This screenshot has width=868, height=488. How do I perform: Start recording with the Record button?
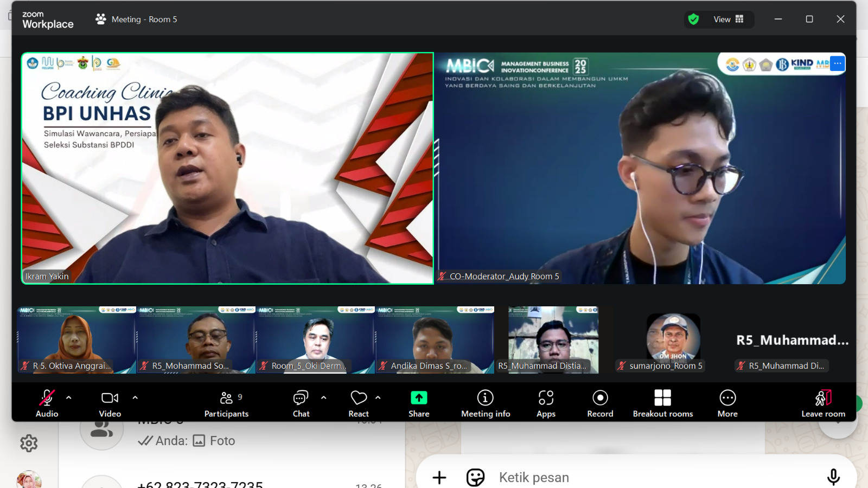click(600, 403)
